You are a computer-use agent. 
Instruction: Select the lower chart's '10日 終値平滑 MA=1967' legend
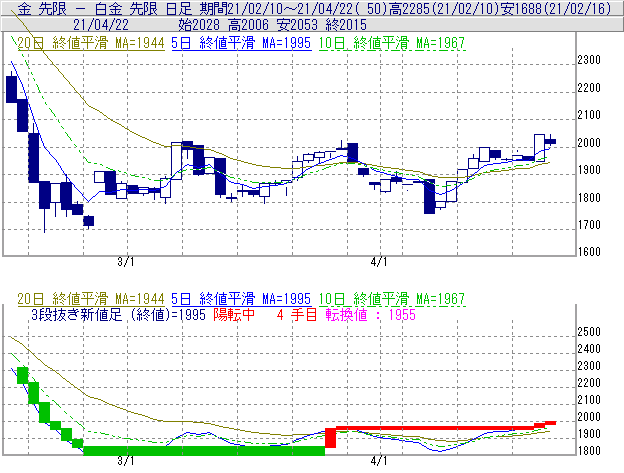(392, 299)
